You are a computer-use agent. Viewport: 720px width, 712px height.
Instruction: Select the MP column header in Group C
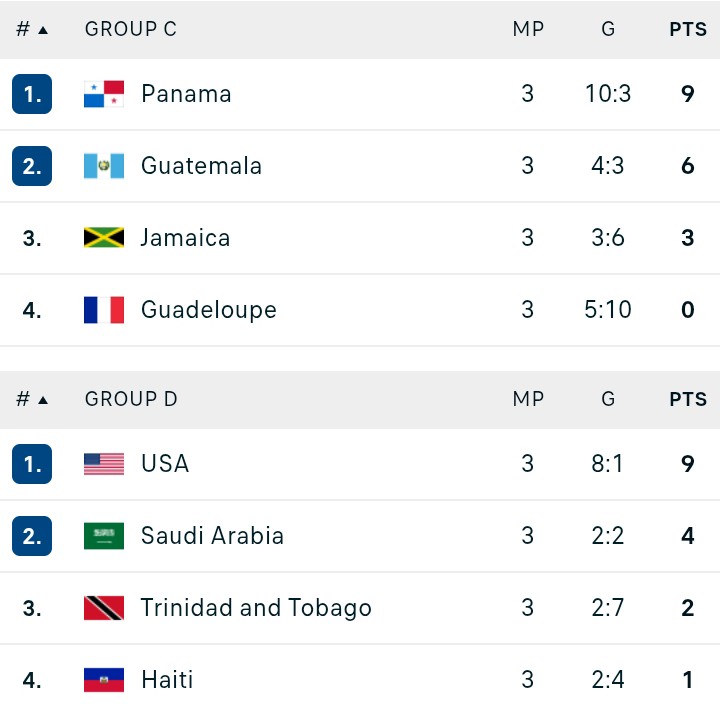(x=528, y=29)
